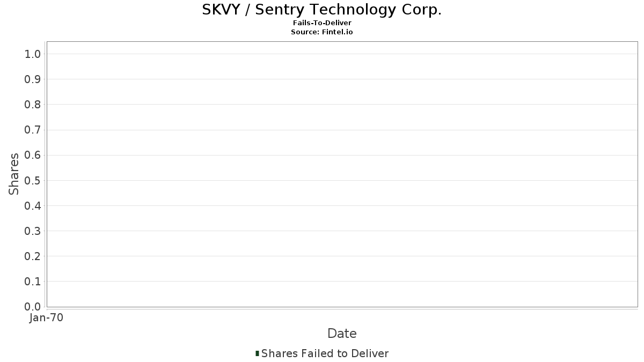This screenshot has width=644, height=362.
Task: Click the Jan-70 x-axis tick label
Action: click(47, 318)
